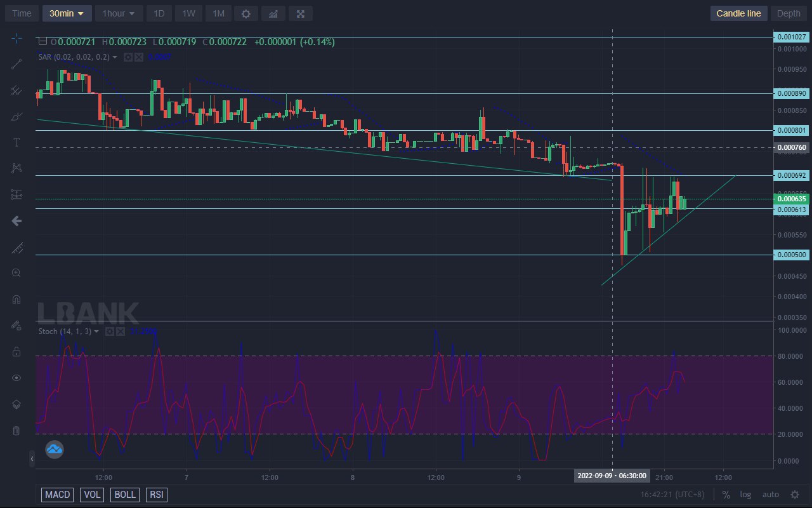Pick the text annotation tool
The height and width of the screenshot is (508, 812).
(16, 142)
